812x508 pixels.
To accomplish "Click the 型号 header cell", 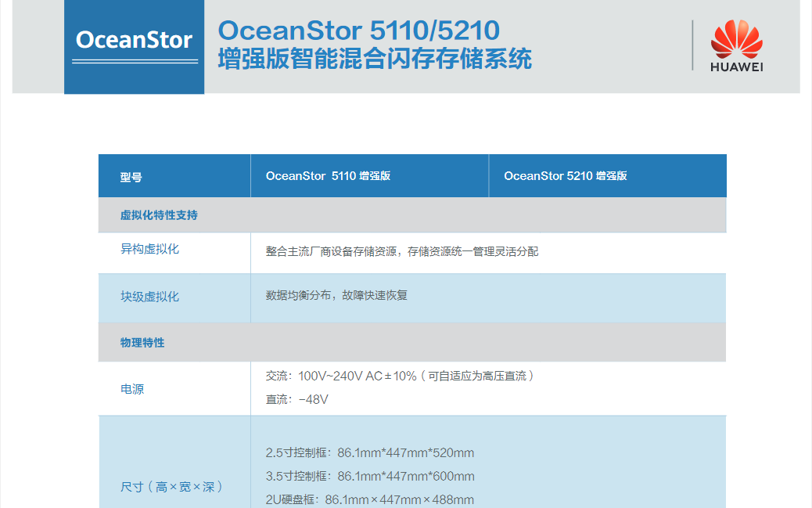I will point(131,177).
